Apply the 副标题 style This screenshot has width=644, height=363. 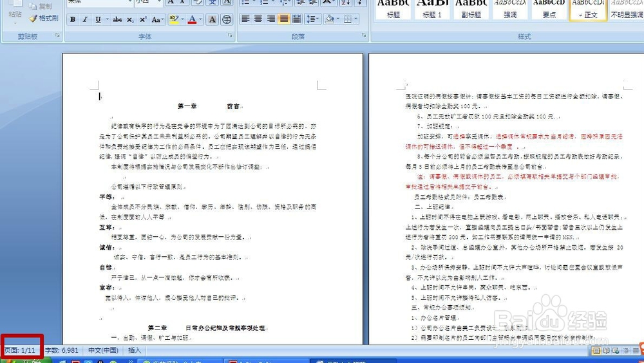471,10
